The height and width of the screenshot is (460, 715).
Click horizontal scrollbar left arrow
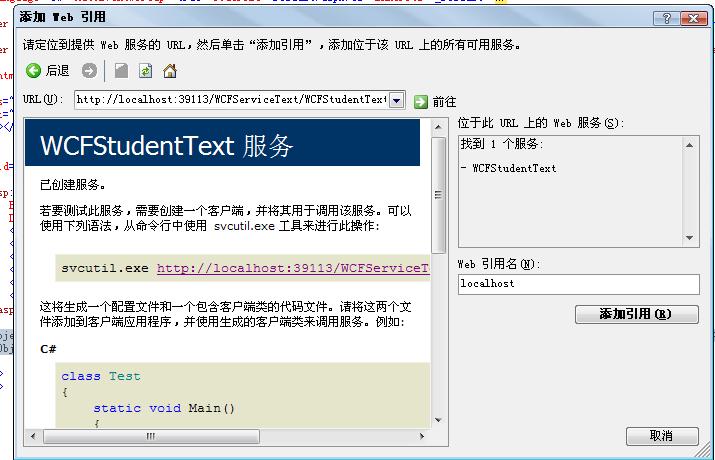pyautogui.click(x=33, y=436)
